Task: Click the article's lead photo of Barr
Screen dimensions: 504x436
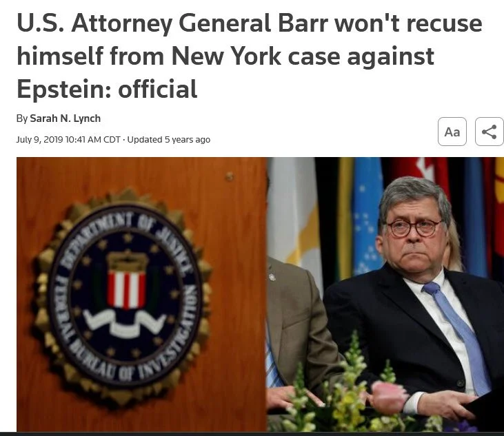Action: (x=260, y=294)
